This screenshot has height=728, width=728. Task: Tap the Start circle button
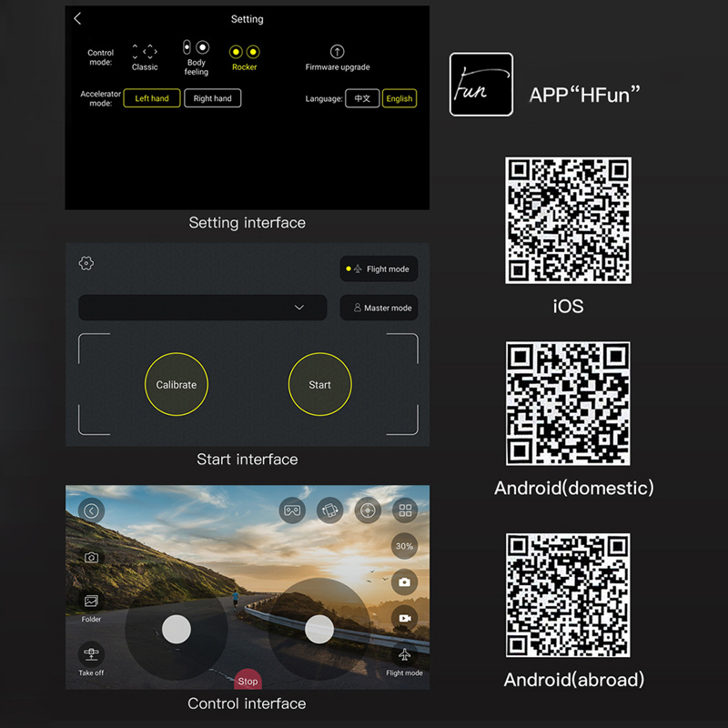(320, 384)
